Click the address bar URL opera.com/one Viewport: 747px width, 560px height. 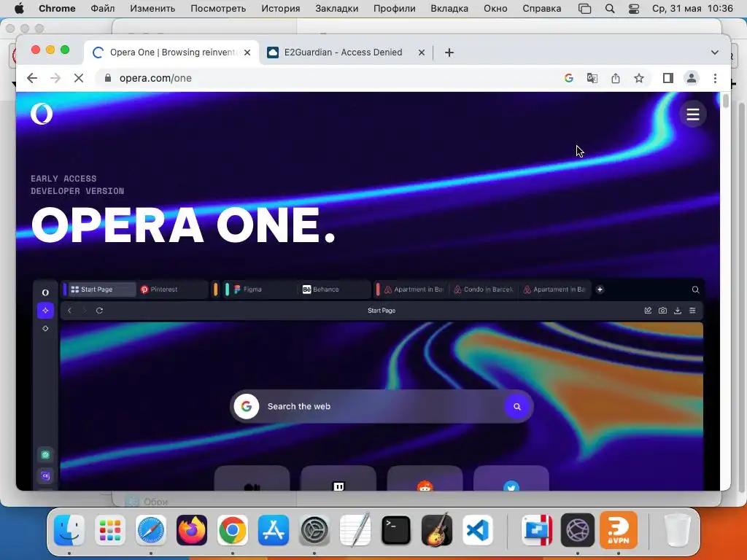[155, 78]
